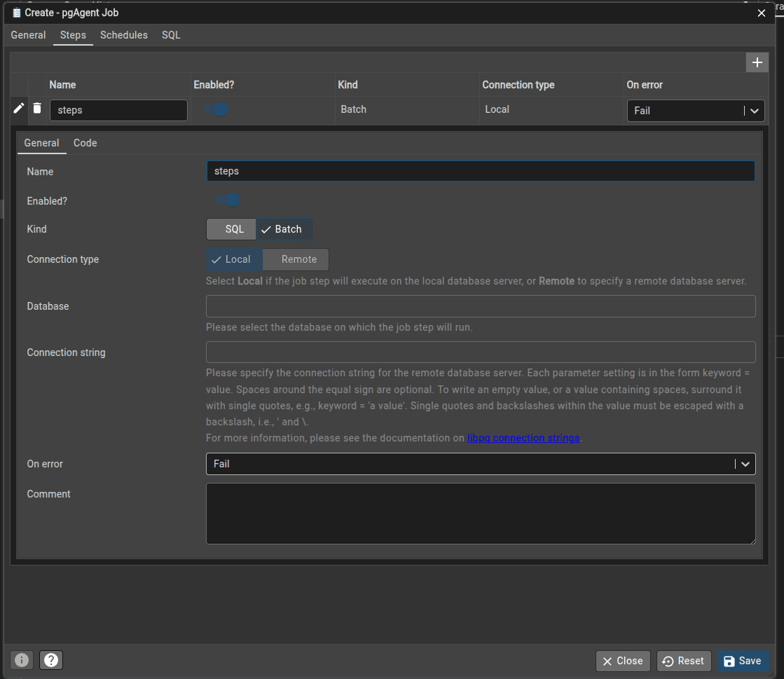Delete the steps row via trash icon
784x679 pixels.
coord(37,109)
